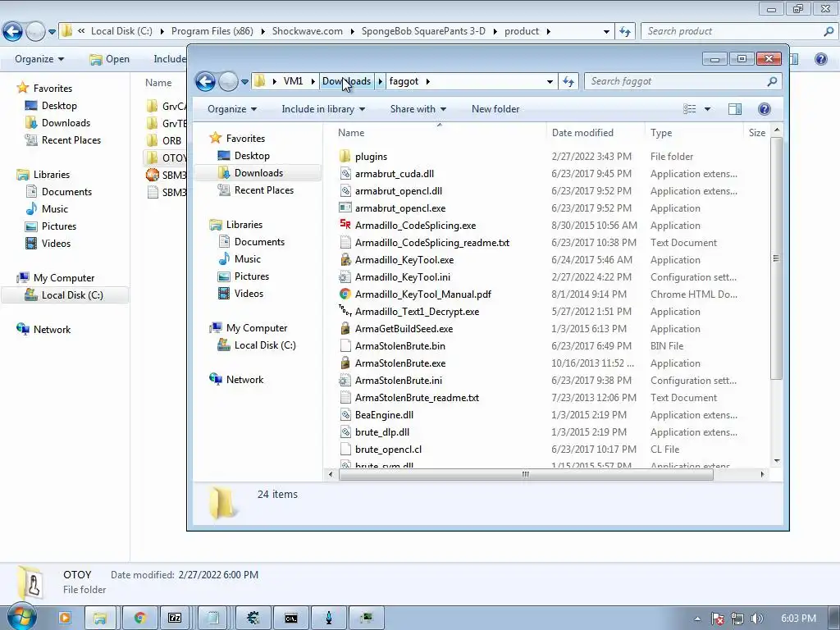This screenshot has height=630, width=840.
Task: Select the Armadillo_KeyTool.exe padlock icon
Action: point(345,260)
